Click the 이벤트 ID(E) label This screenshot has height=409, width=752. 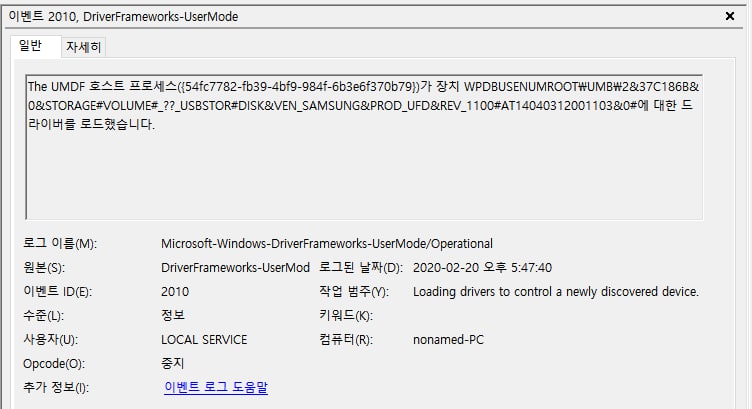click(58, 292)
